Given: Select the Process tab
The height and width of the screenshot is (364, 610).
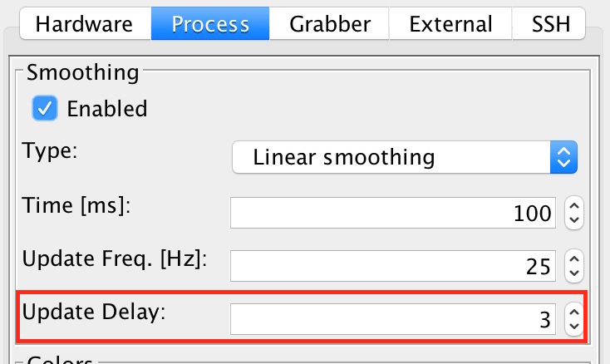Looking at the screenshot, I should [x=210, y=25].
